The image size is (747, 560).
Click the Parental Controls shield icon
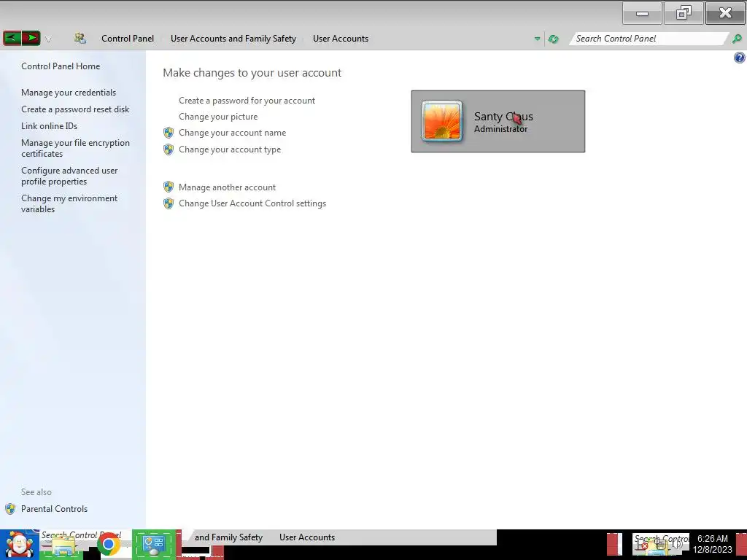tap(10, 509)
